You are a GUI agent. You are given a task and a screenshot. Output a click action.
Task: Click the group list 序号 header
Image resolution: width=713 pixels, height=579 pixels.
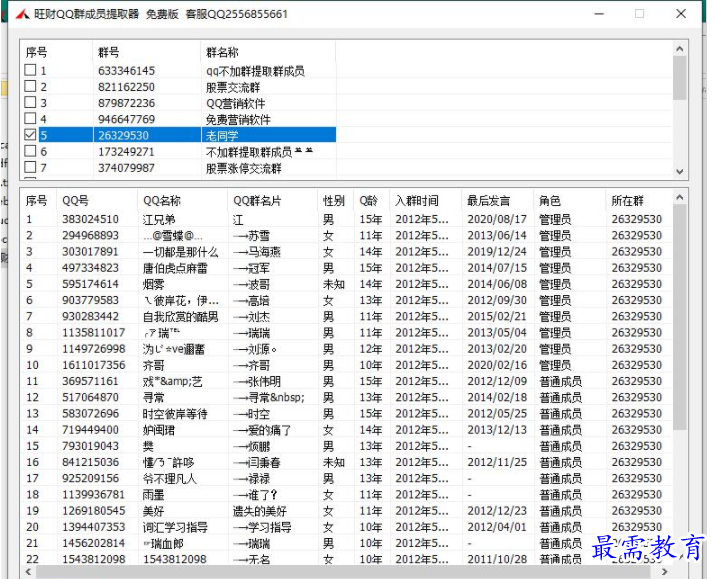pos(36,53)
